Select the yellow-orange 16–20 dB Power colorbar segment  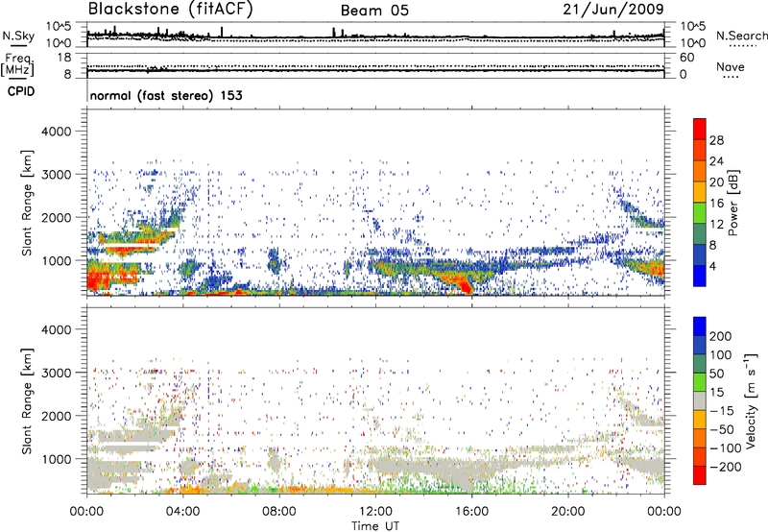click(x=700, y=192)
